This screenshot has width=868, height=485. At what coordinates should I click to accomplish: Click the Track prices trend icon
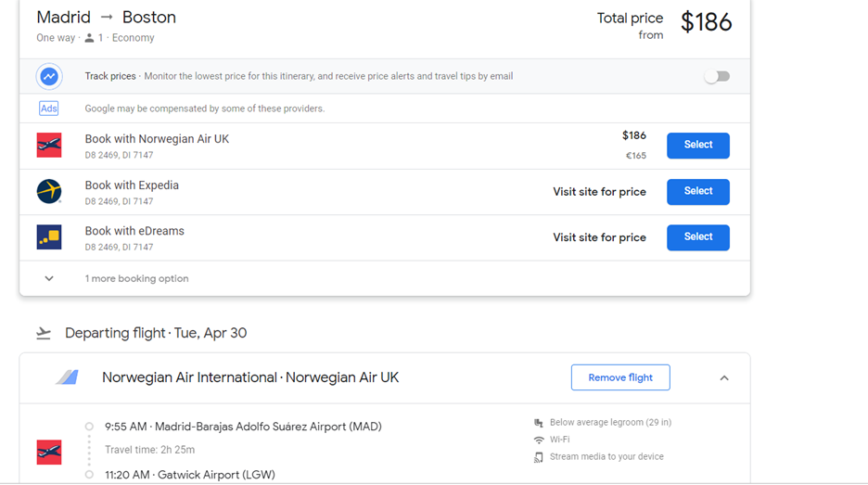[x=49, y=76]
